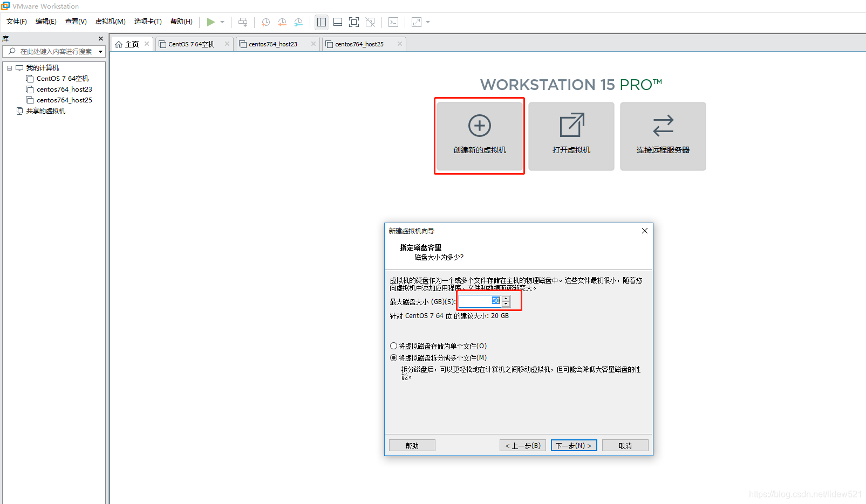Viewport: 866px width, 504px height.
Task: Decrease disk size with down spinner arrow
Action: tap(506, 304)
